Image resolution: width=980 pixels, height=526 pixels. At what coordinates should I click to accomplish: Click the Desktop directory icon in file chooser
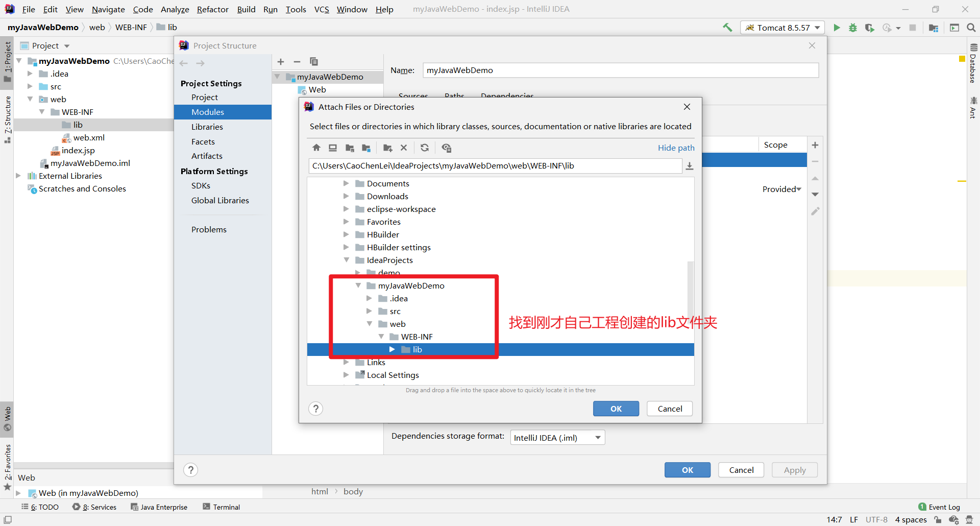pyautogui.click(x=333, y=148)
